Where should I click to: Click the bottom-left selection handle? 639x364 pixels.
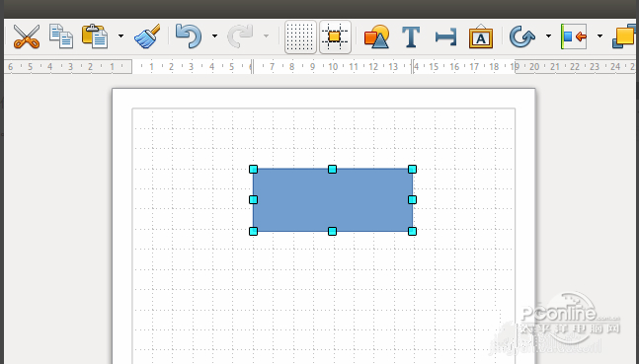click(x=253, y=231)
